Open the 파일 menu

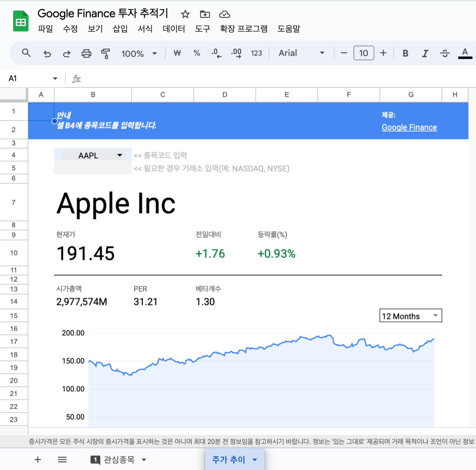click(45, 29)
